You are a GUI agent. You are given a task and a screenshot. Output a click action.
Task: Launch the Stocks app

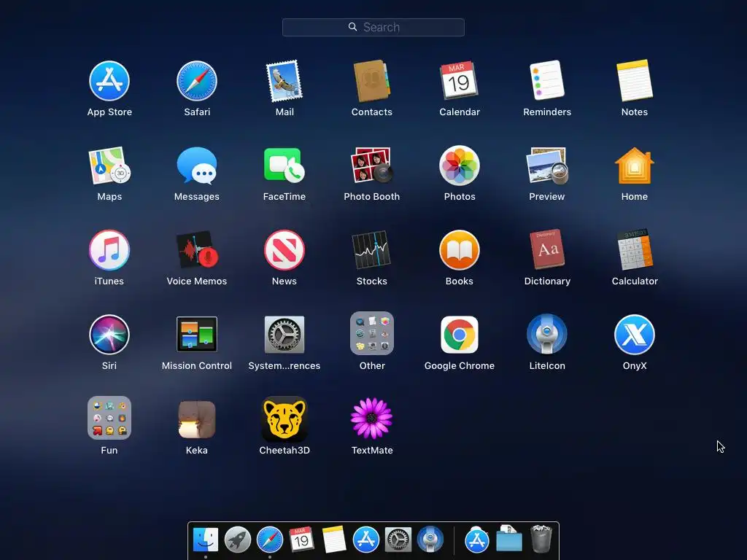coord(371,250)
